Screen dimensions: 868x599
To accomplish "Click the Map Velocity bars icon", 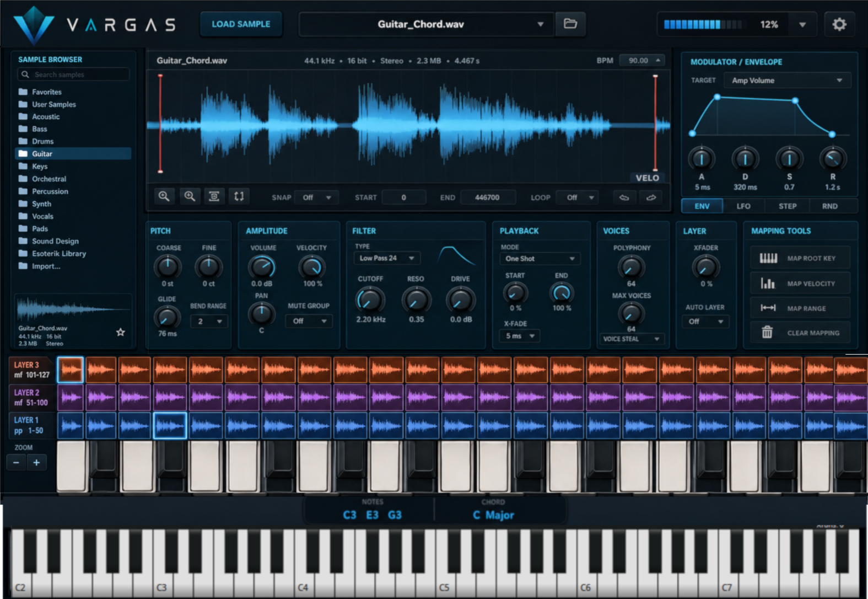I will [768, 283].
